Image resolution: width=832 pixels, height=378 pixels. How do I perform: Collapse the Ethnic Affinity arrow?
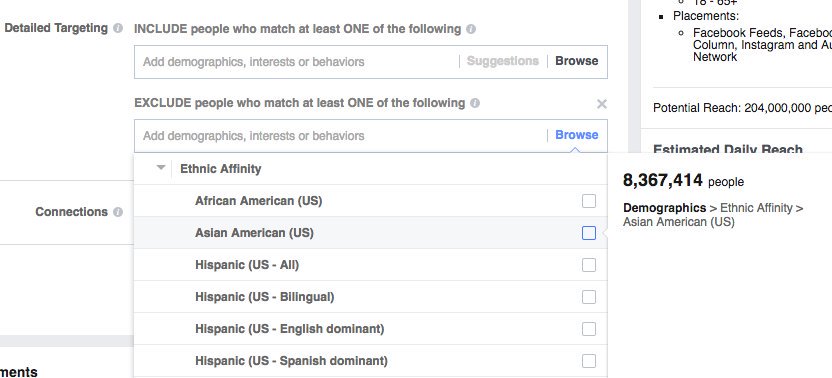[x=161, y=168]
